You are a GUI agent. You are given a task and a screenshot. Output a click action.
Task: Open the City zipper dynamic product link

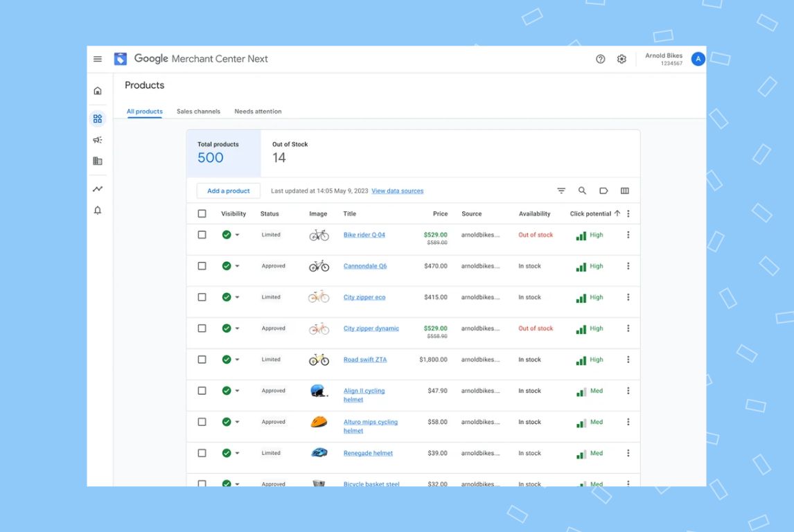click(x=371, y=328)
